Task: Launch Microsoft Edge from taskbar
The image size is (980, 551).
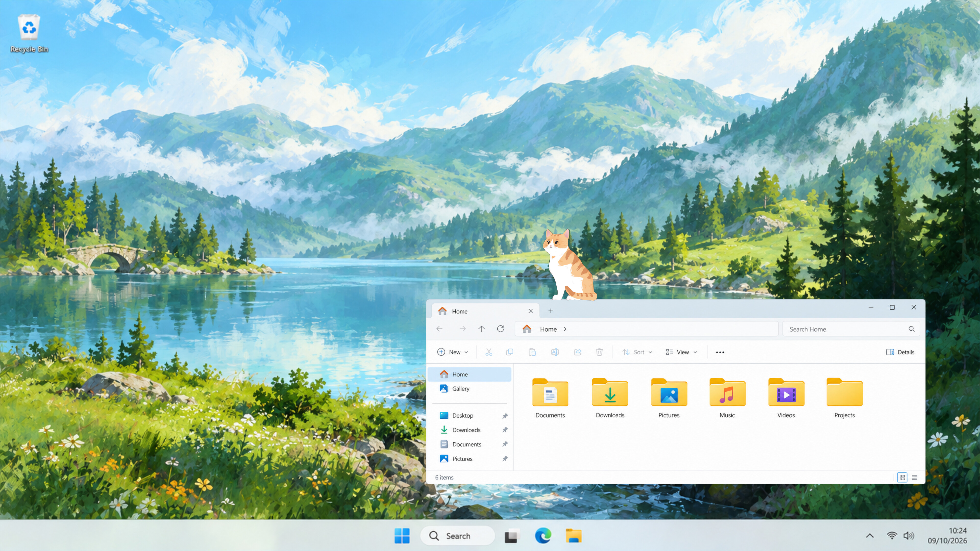Action: pyautogui.click(x=543, y=536)
